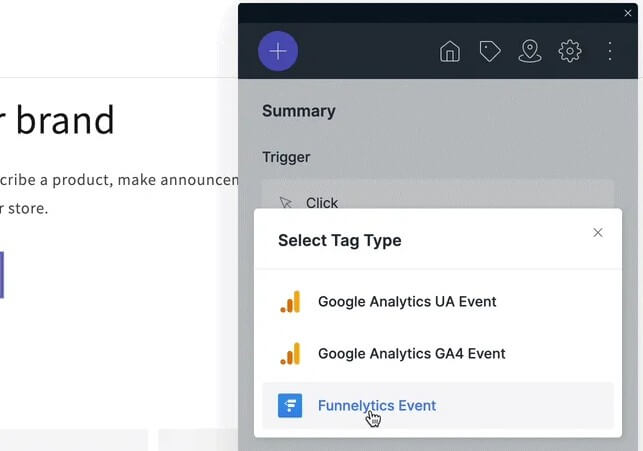643x451 pixels.
Task: Close the Select Tag Type dialog
Action: click(x=598, y=233)
